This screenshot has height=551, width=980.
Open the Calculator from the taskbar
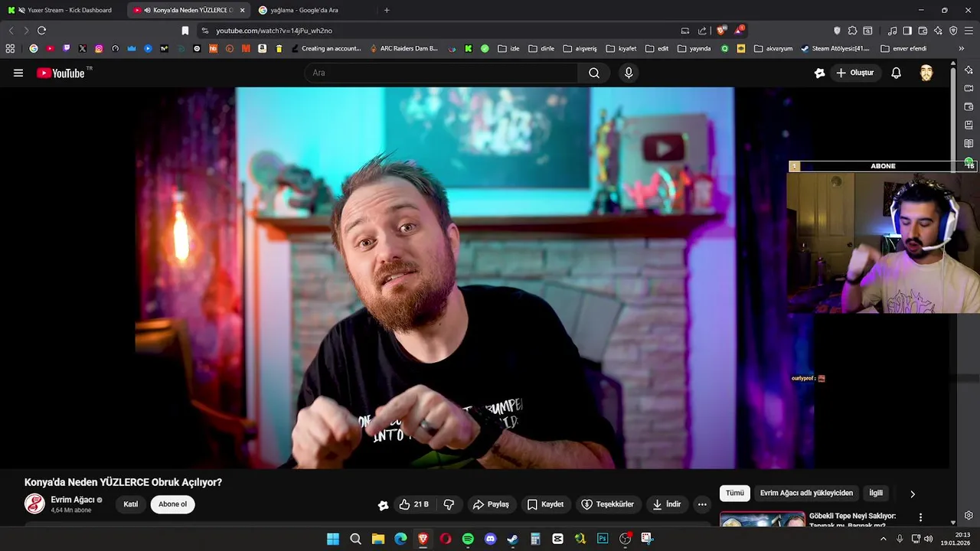(535, 539)
